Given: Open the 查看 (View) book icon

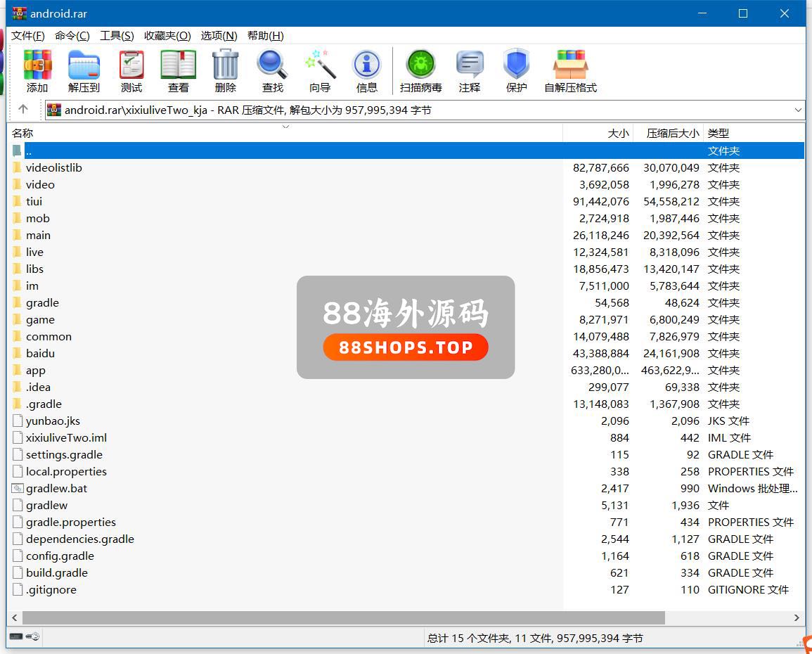Looking at the screenshot, I should (178, 71).
